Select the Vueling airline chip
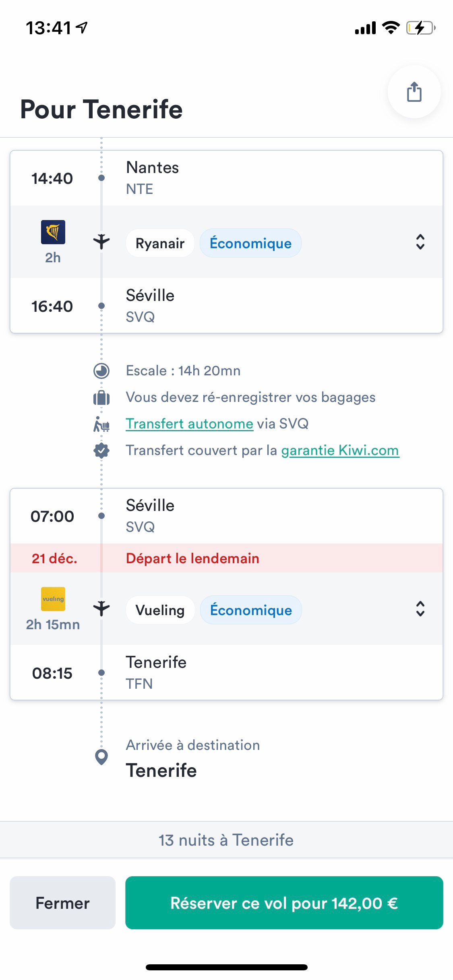This screenshot has width=453, height=980. (160, 610)
